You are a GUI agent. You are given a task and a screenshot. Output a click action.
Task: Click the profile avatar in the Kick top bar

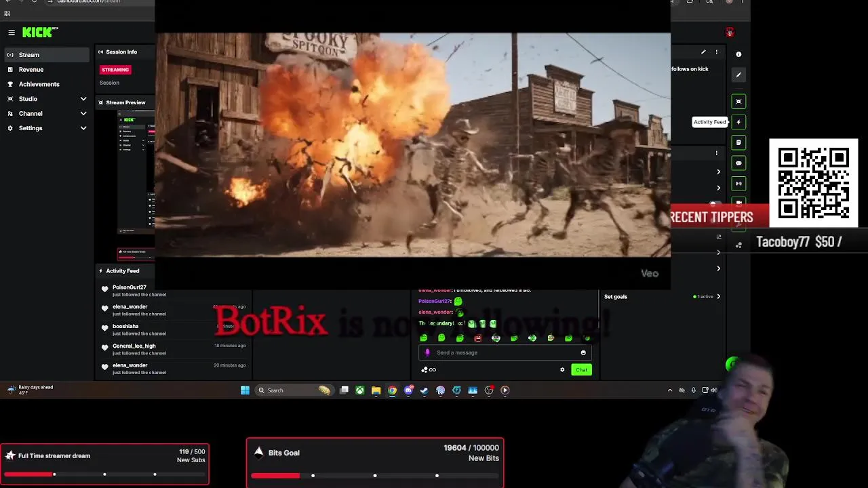[730, 33]
